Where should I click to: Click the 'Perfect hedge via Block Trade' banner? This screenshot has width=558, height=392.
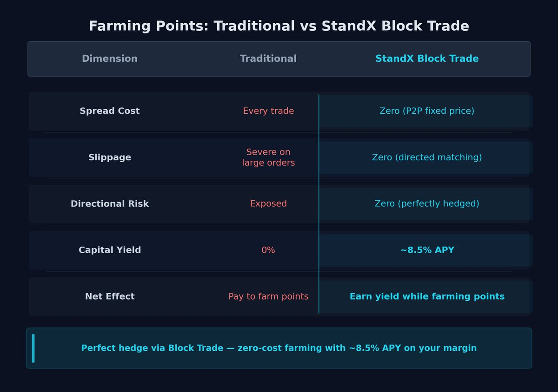click(279, 348)
